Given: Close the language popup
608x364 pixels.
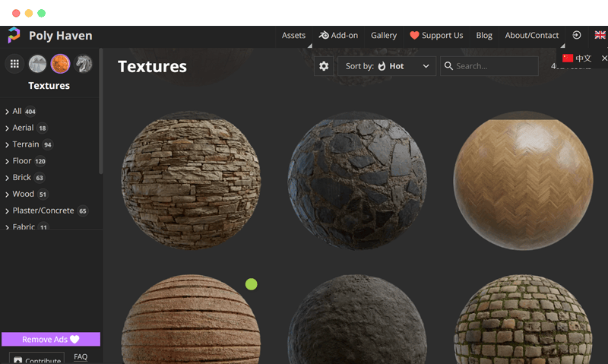Looking at the screenshot, I should pos(604,59).
